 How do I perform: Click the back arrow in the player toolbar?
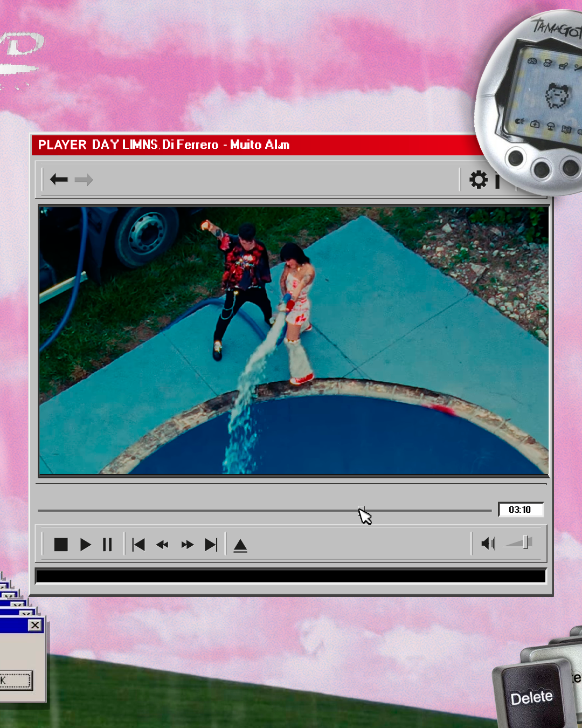[x=59, y=179]
